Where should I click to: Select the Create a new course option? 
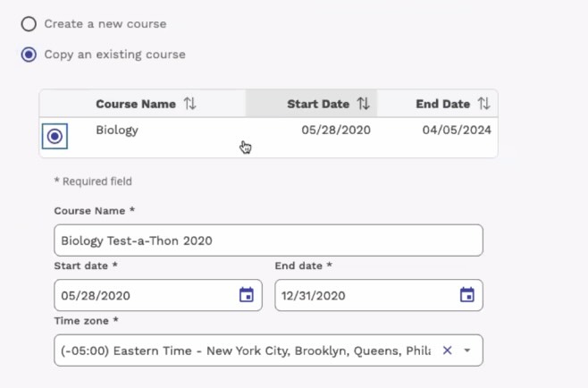[x=29, y=24]
